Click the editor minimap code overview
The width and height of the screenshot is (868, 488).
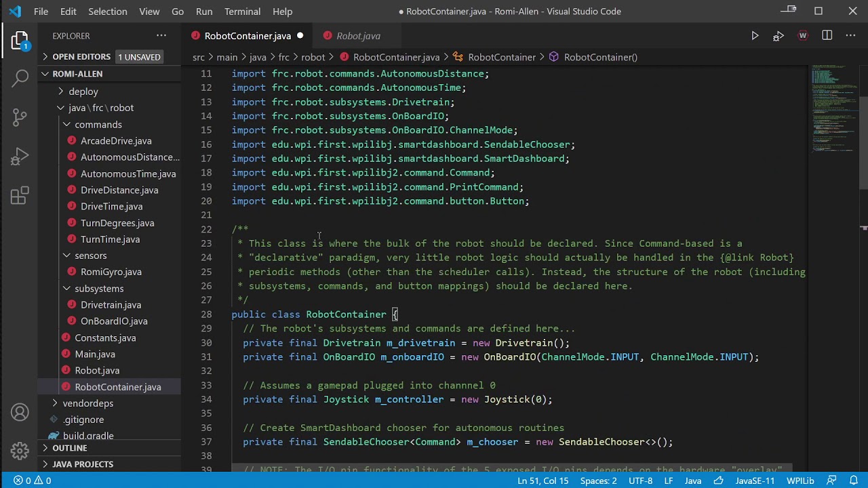[834, 108]
